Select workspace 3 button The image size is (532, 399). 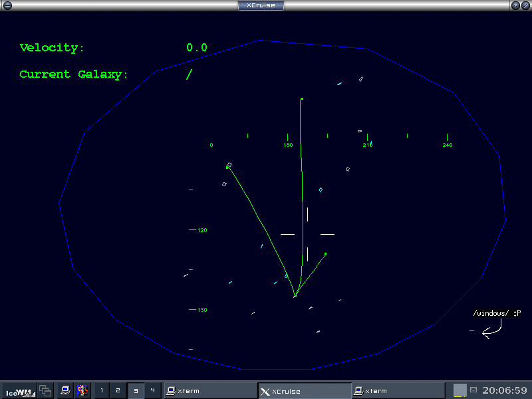pyautogui.click(x=136, y=391)
